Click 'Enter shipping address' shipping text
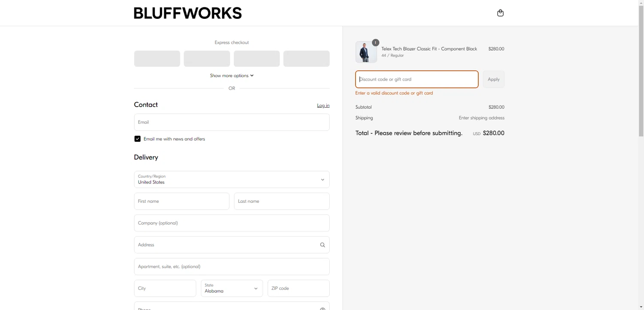 coord(482,118)
